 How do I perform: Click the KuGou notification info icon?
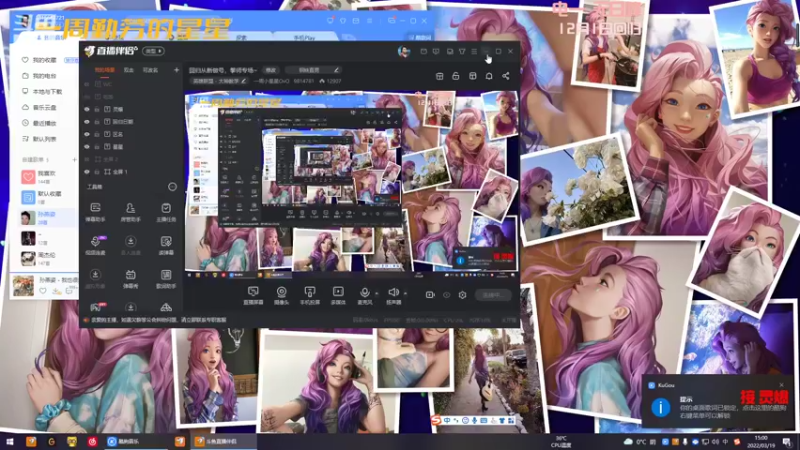pyautogui.click(x=661, y=408)
